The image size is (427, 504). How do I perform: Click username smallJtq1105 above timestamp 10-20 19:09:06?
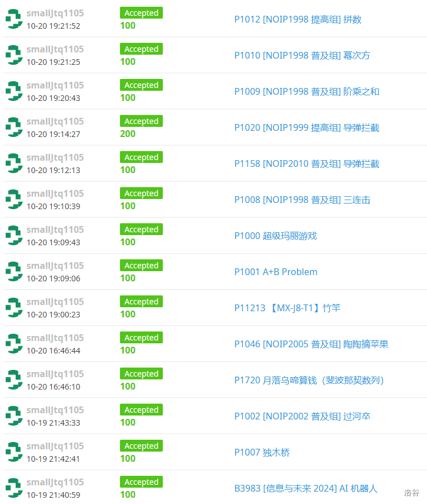click(x=55, y=266)
